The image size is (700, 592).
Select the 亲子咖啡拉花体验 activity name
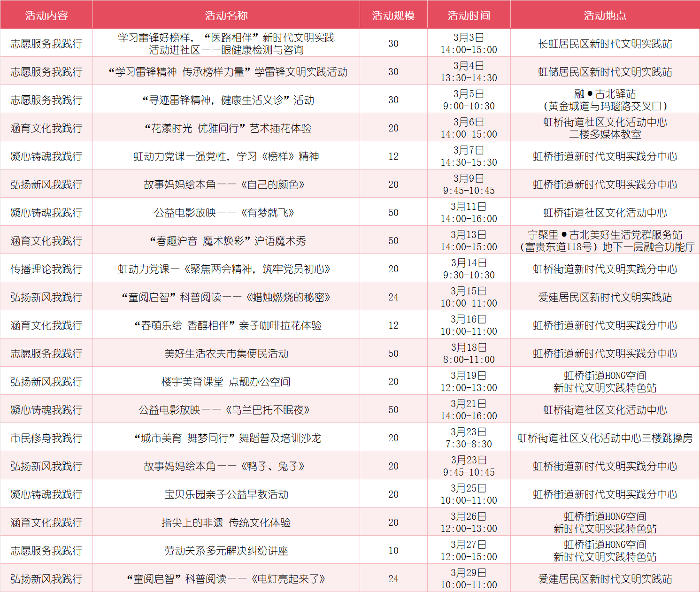click(x=227, y=324)
